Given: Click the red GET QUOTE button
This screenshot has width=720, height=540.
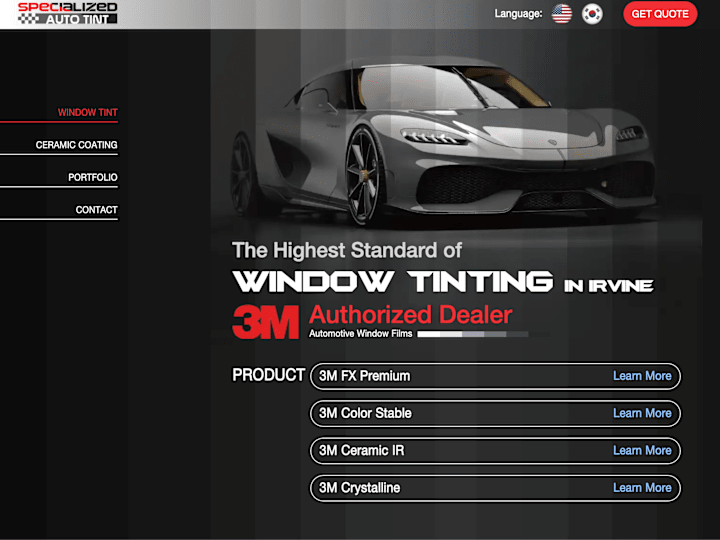Looking at the screenshot, I should click(660, 14).
